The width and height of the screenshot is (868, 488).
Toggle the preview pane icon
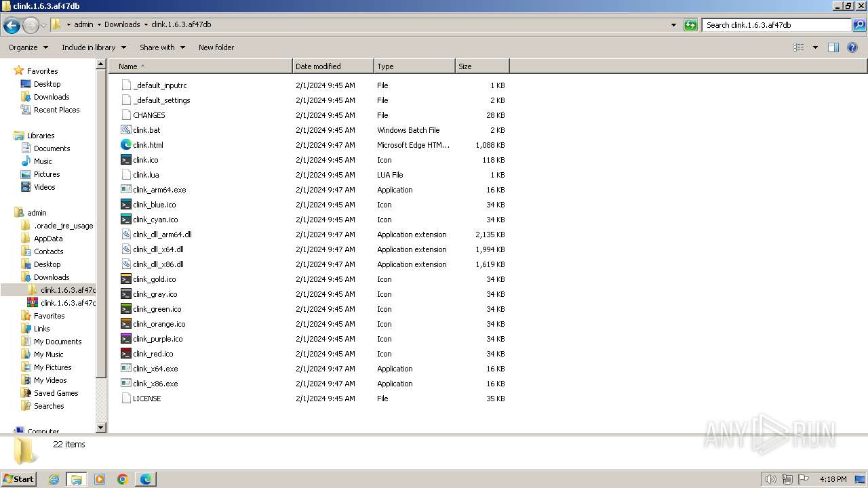[833, 47]
